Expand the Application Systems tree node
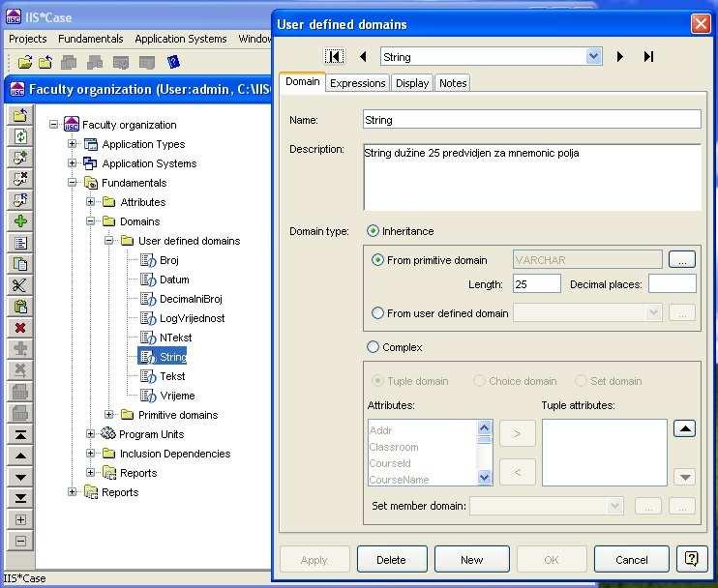Viewport: 718px width, 588px height. tap(72, 162)
